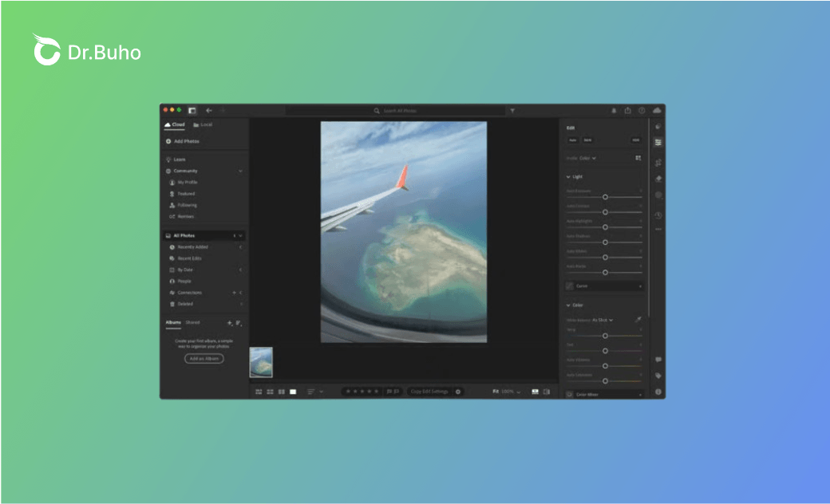Open the White Balance As Shot dropdown
The width and height of the screenshot is (830, 504).
[x=603, y=320]
